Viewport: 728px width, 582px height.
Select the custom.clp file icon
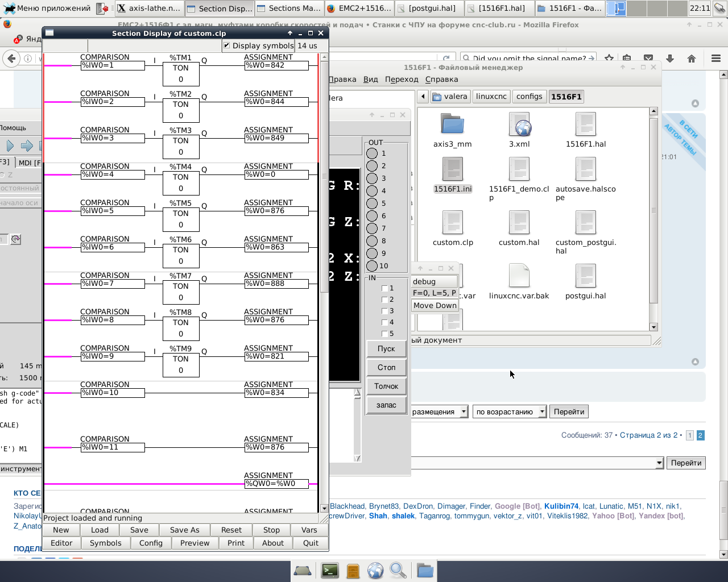tap(452, 222)
